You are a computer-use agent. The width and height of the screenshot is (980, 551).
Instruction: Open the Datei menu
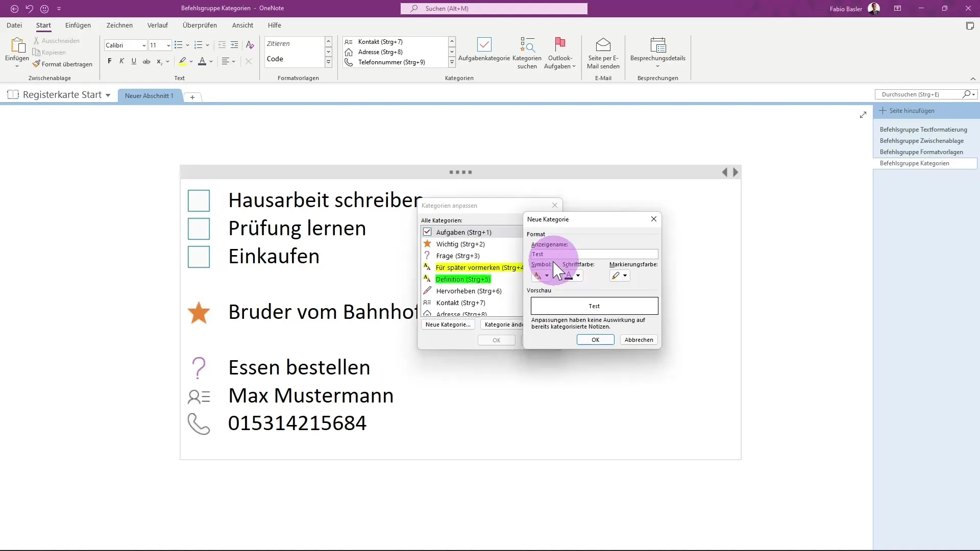14,25
